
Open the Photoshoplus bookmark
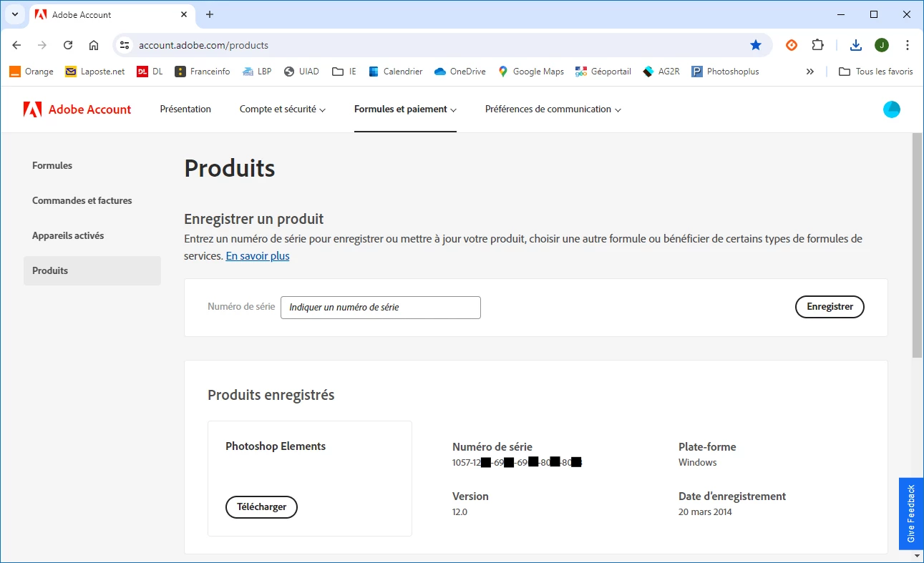(x=725, y=72)
